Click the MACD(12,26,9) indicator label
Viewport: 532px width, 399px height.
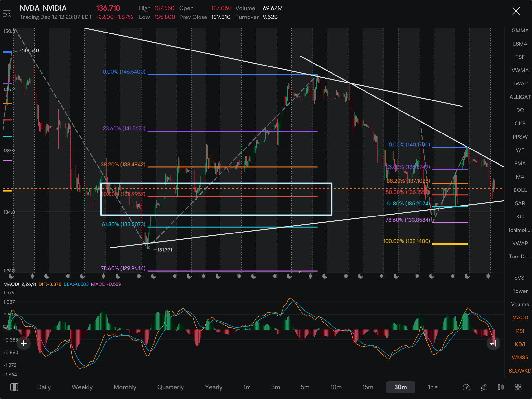20,284
